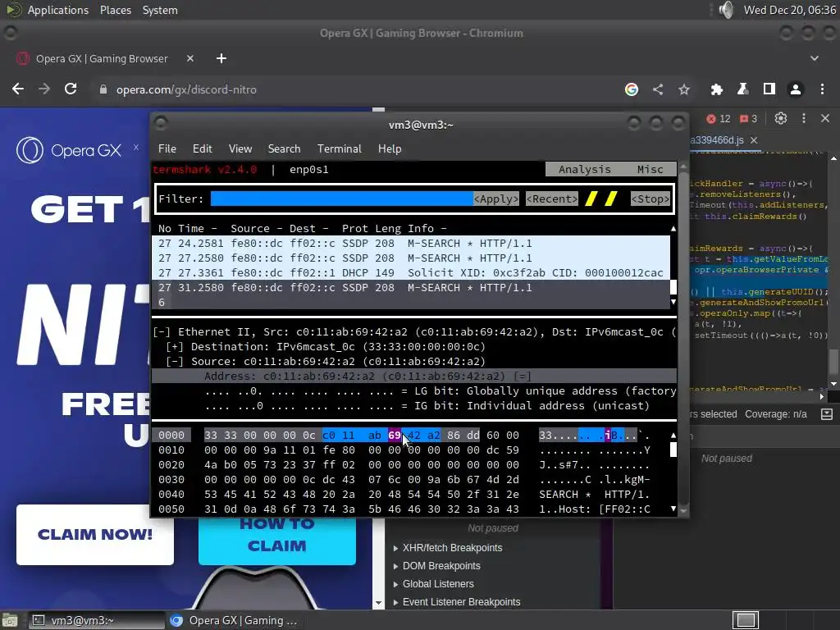Collapse the Source c0:11:ab:69:42:a2 node
The image size is (840, 630).
[x=174, y=362]
